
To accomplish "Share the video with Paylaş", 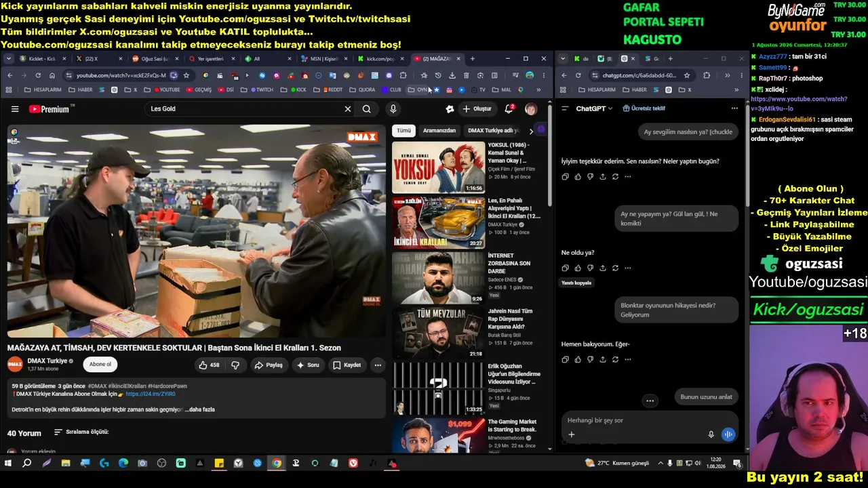I will coord(269,365).
